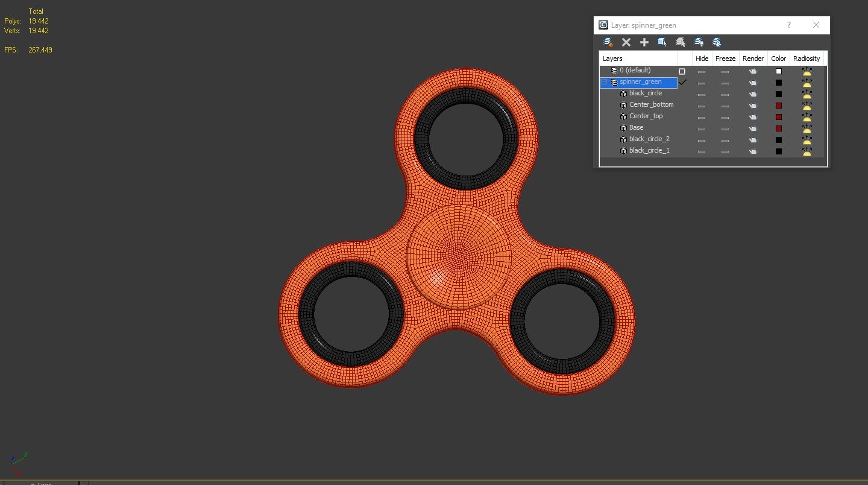Click the Freeze/Unfreeze All Layers toolbar icon
This screenshot has width=868, height=485.
[x=717, y=42]
